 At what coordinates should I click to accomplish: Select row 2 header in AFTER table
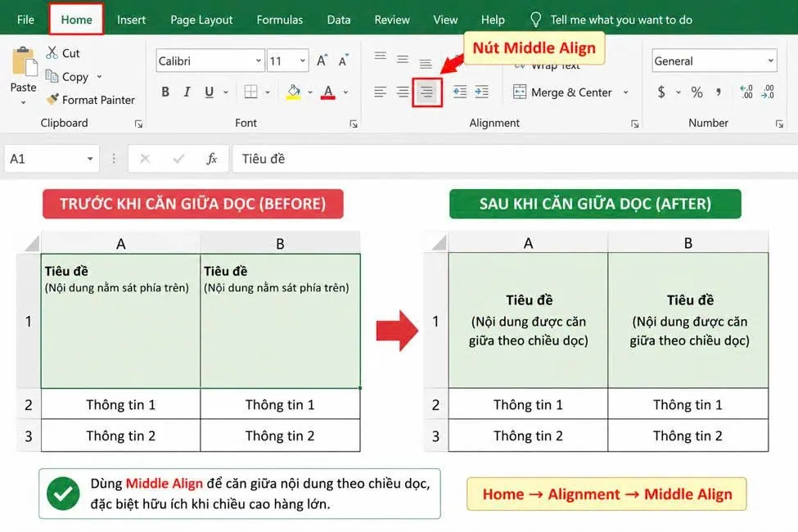pyautogui.click(x=435, y=404)
